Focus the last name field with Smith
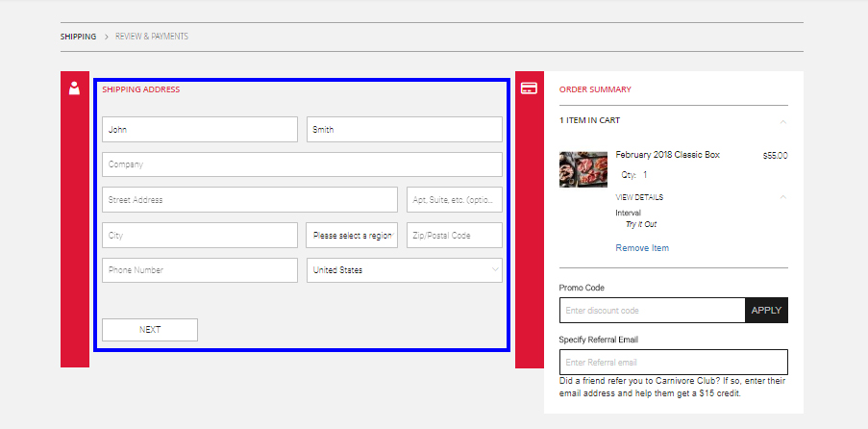This screenshot has width=868, height=429. point(404,129)
